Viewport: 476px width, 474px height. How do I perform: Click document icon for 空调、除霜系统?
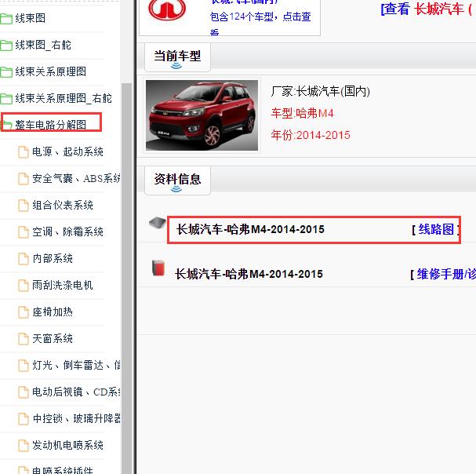pyautogui.click(x=24, y=232)
